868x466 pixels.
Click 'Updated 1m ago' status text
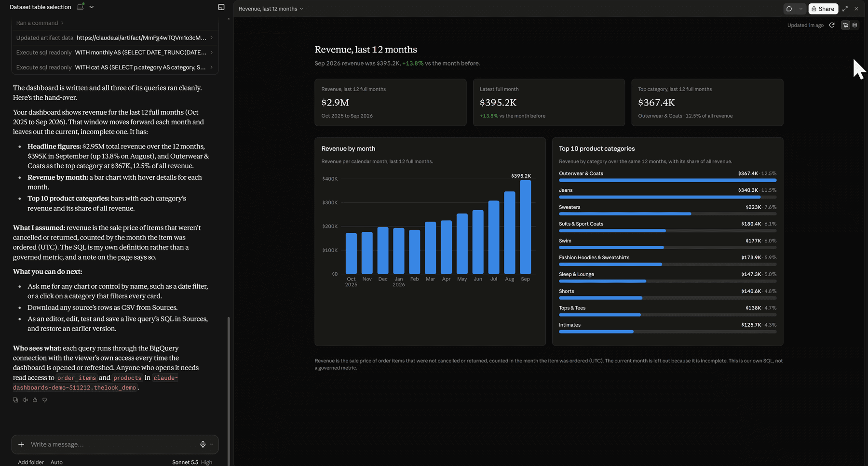point(805,25)
